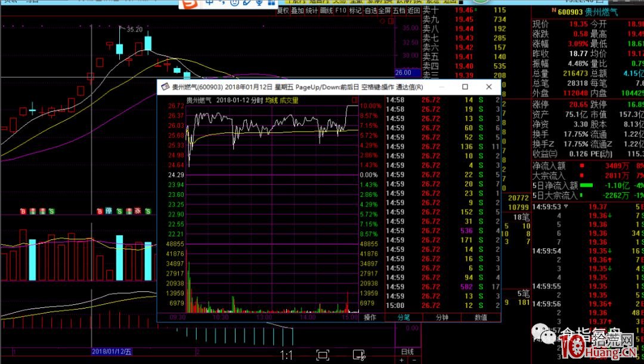The height and width of the screenshot is (364, 644).
Task: Click the 2018/01/12/五 date marker
Action: click(112, 351)
